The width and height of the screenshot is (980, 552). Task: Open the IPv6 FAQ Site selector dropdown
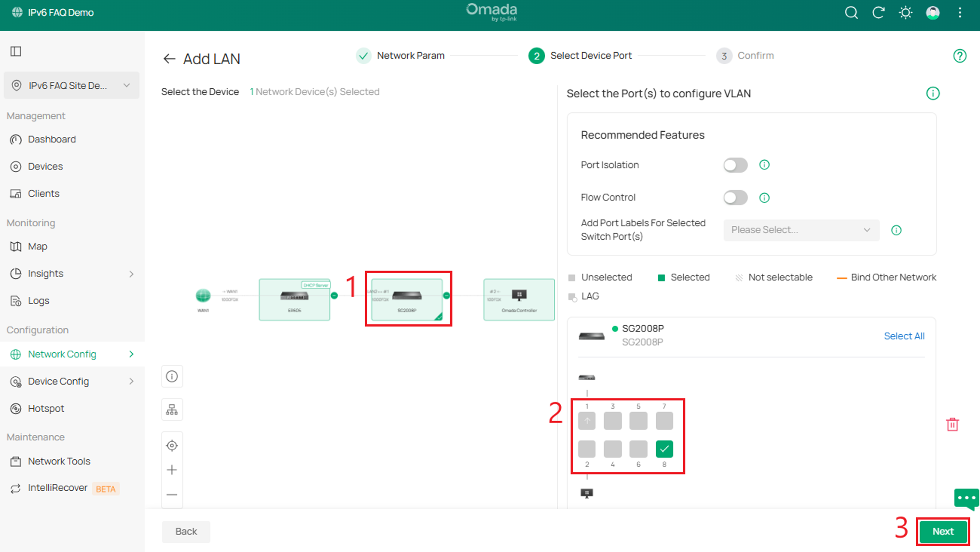(x=71, y=85)
